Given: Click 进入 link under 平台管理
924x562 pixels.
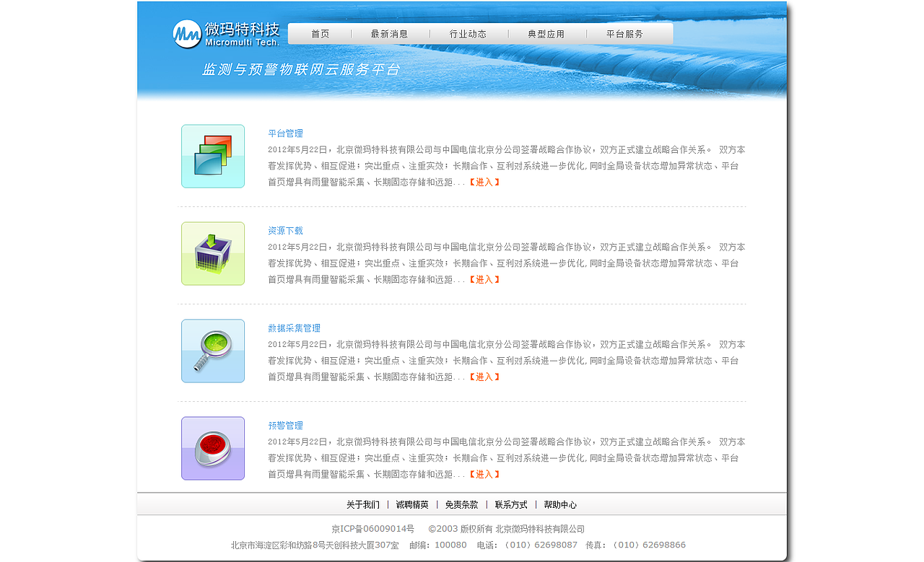Looking at the screenshot, I should [x=484, y=183].
